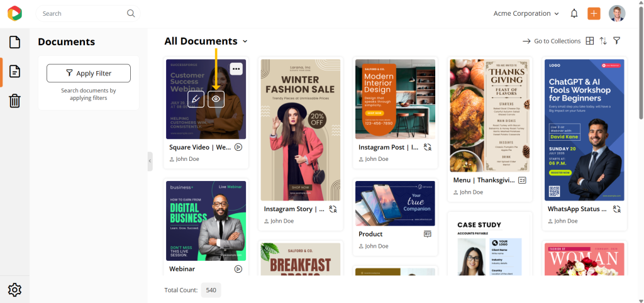Screen dimensions: 644x303
Task: Open the Acme Corporation account dropdown
Action: pyautogui.click(x=526, y=14)
